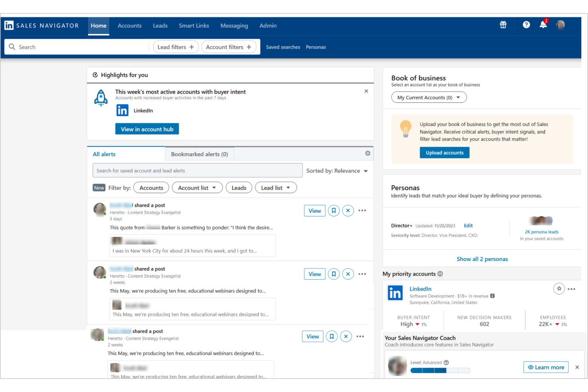Open LinkedIn account name link
This screenshot has width=588, height=392.
420,289
